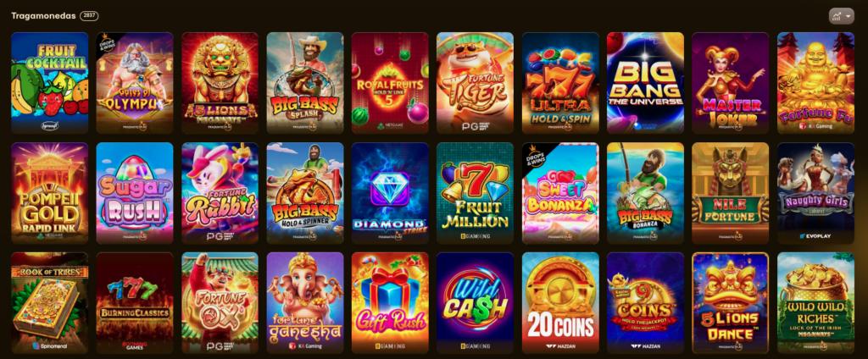This screenshot has height=359, width=868.
Task: Open the sort dropdown in the top right
Action: 841,16
